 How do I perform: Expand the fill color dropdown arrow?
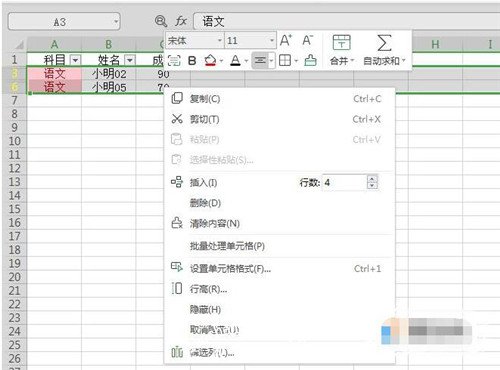[221, 61]
